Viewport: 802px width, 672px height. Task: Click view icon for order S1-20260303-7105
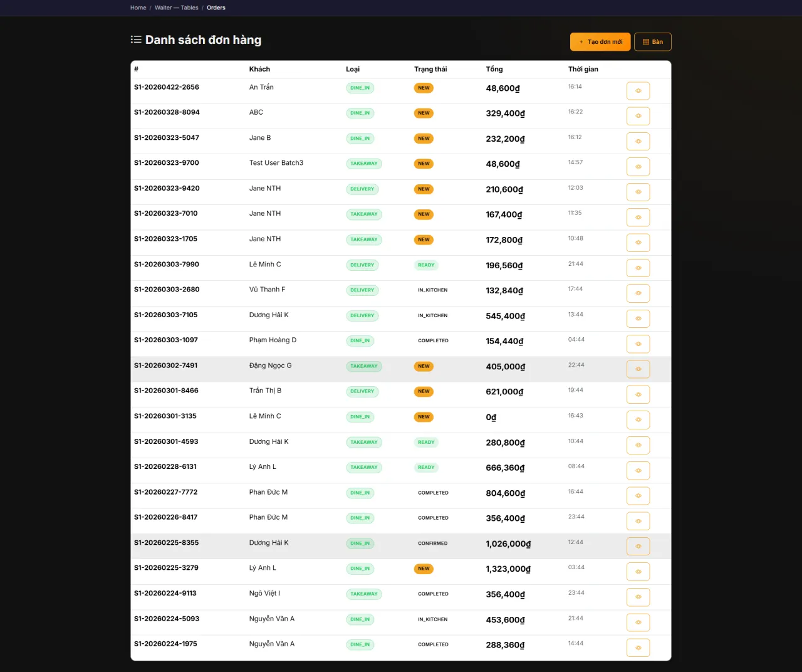[x=638, y=318]
